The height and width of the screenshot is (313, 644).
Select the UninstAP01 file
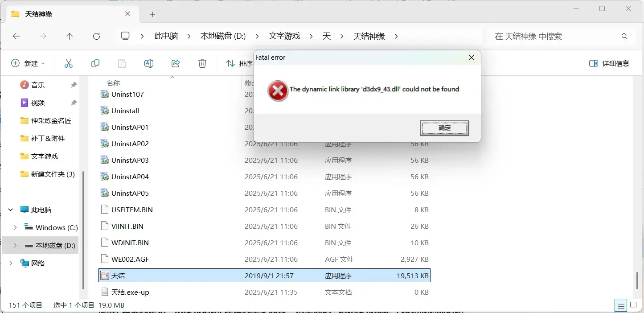[130, 127]
